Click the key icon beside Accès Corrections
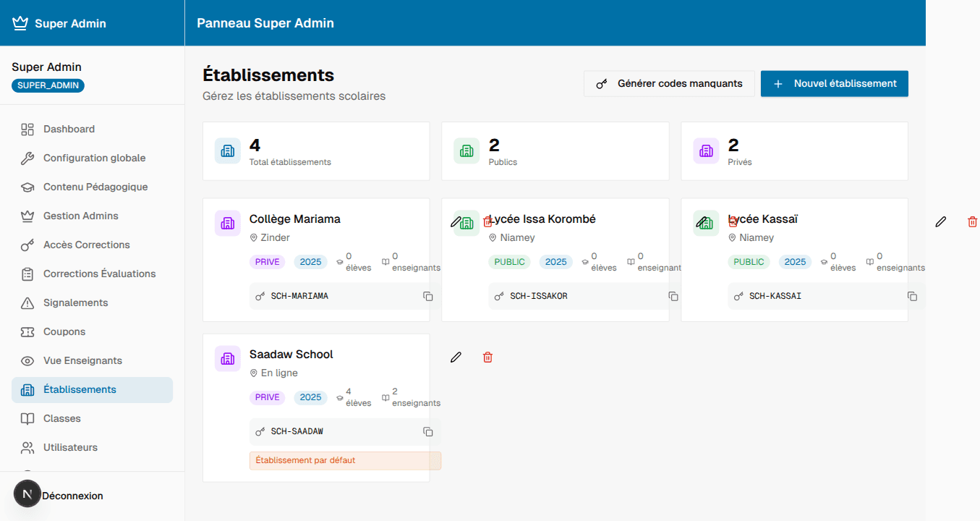980x521 pixels. coord(27,245)
